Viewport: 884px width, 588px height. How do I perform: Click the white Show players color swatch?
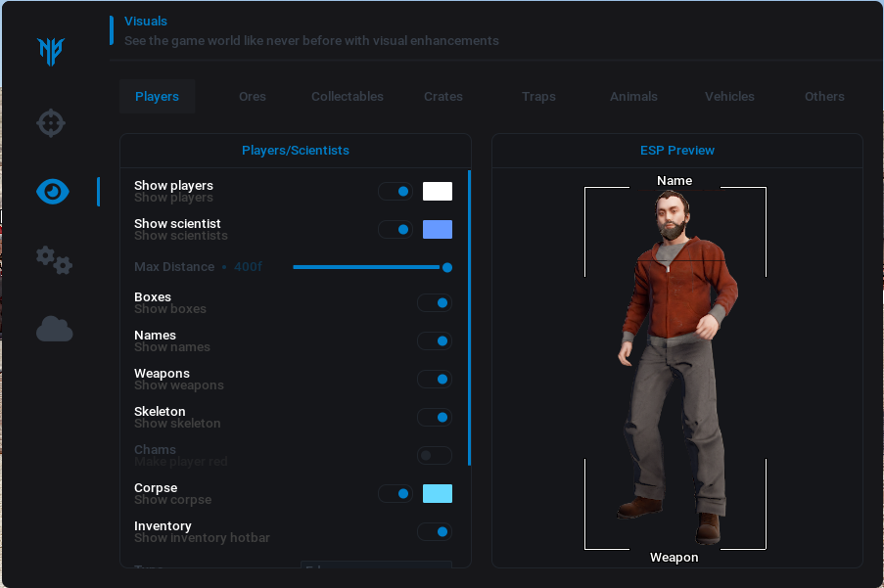click(x=438, y=192)
